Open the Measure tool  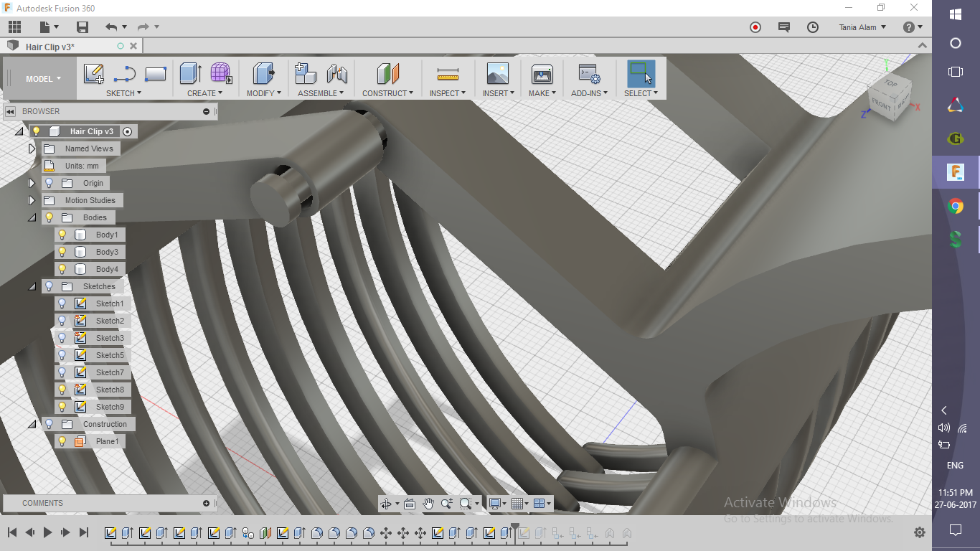pyautogui.click(x=448, y=74)
